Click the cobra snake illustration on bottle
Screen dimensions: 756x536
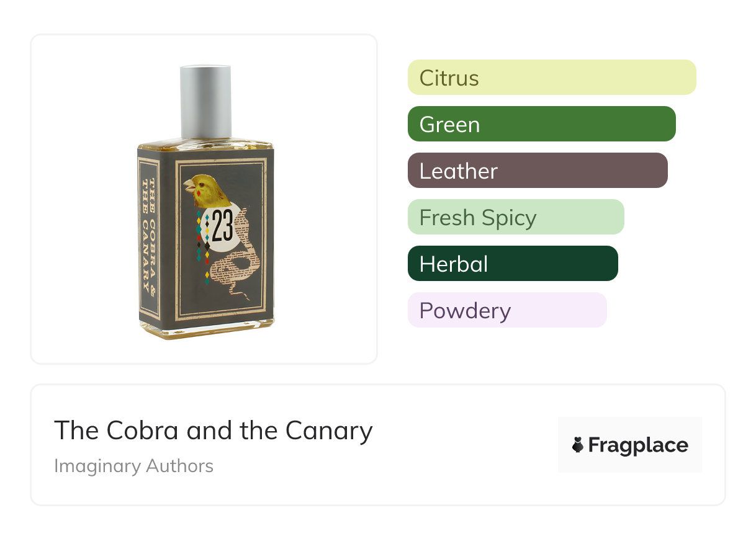[235, 267]
